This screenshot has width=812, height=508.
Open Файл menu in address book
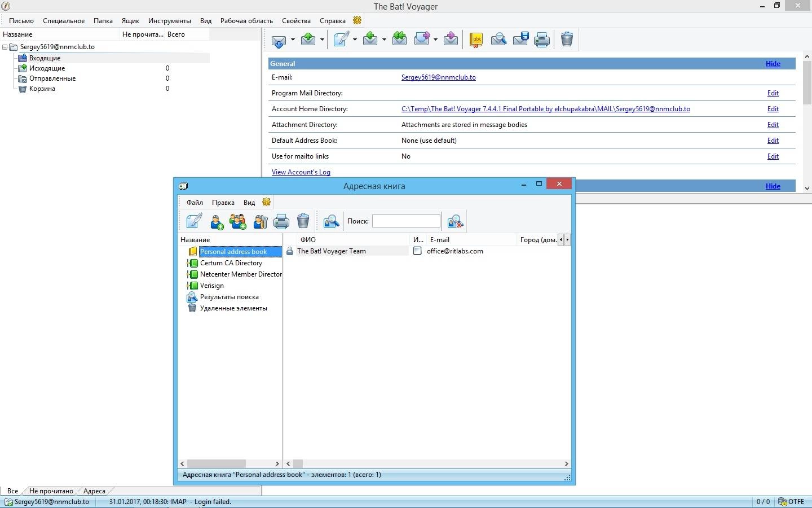(x=195, y=203)
